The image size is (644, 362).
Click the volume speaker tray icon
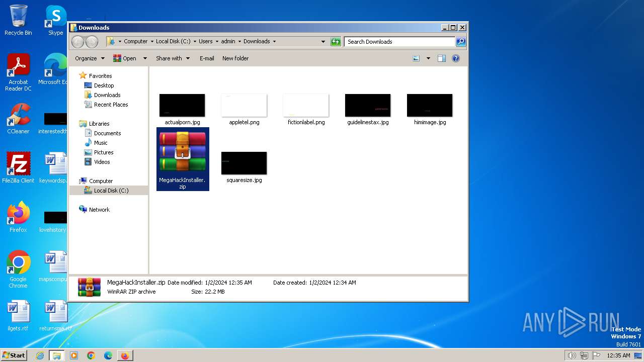click(x=572, y=355)
